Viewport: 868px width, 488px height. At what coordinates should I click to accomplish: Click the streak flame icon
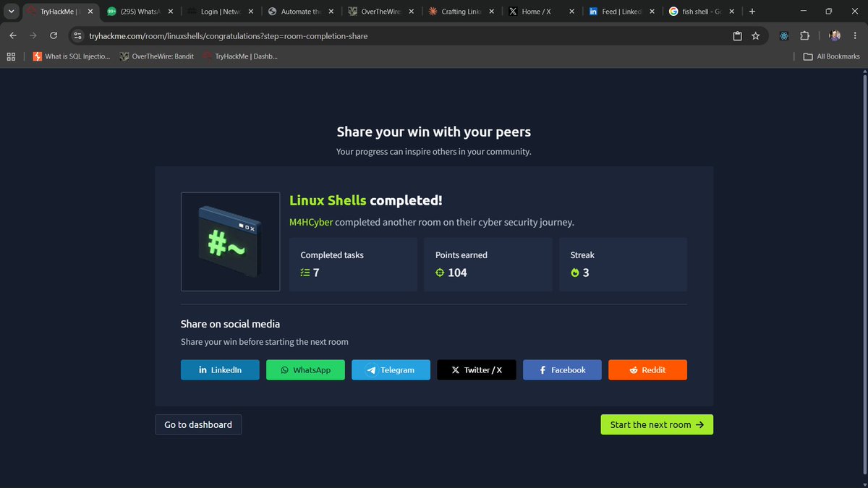(575, 273)
